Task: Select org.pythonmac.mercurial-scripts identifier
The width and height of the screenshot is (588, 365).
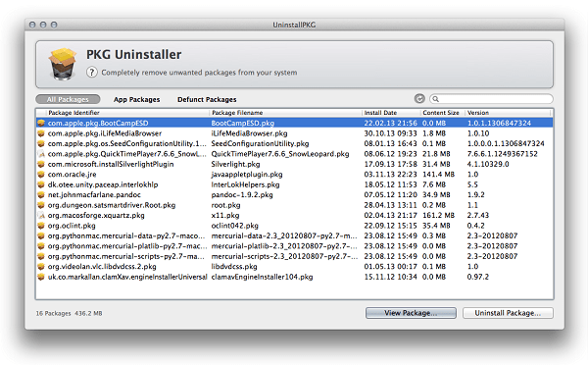Action: pyautogui.click(x=126, y=256)
